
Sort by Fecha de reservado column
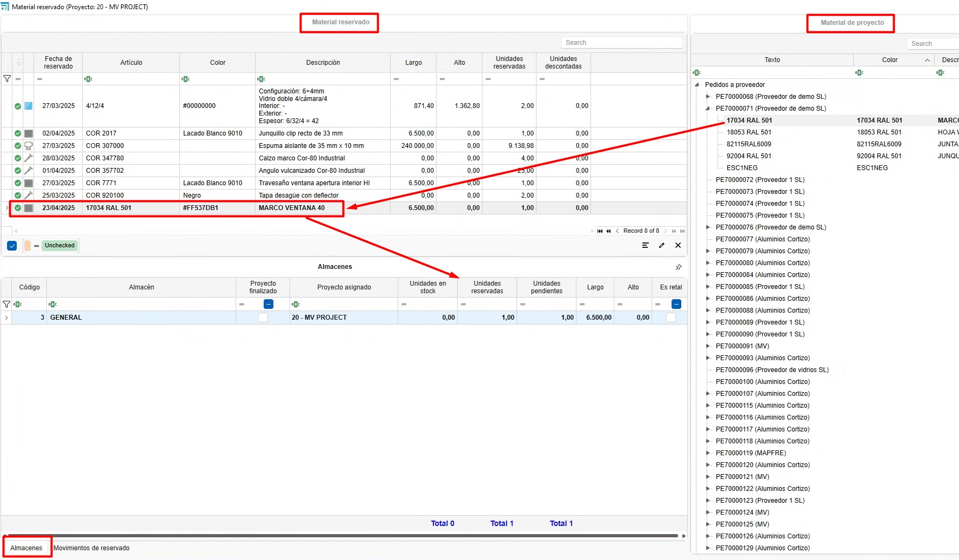point(58,63)
